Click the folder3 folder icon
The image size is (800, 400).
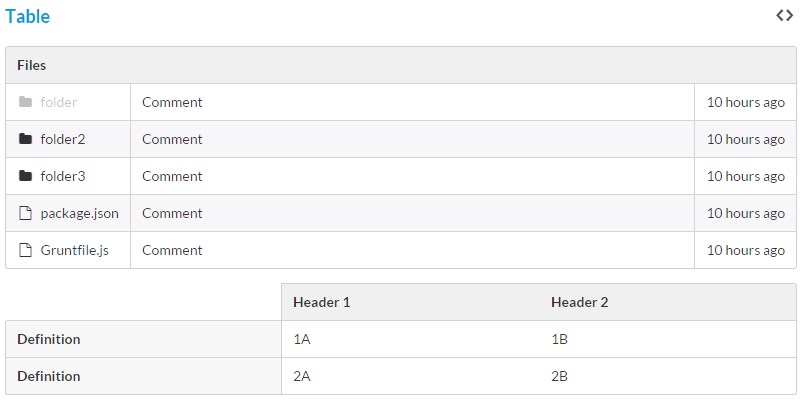coord(26,176)
